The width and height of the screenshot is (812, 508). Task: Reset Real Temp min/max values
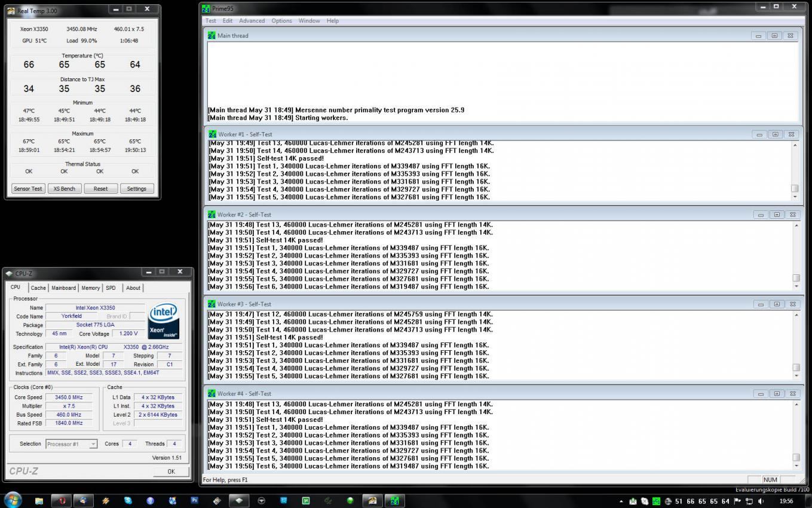click(x=100, y=189)
